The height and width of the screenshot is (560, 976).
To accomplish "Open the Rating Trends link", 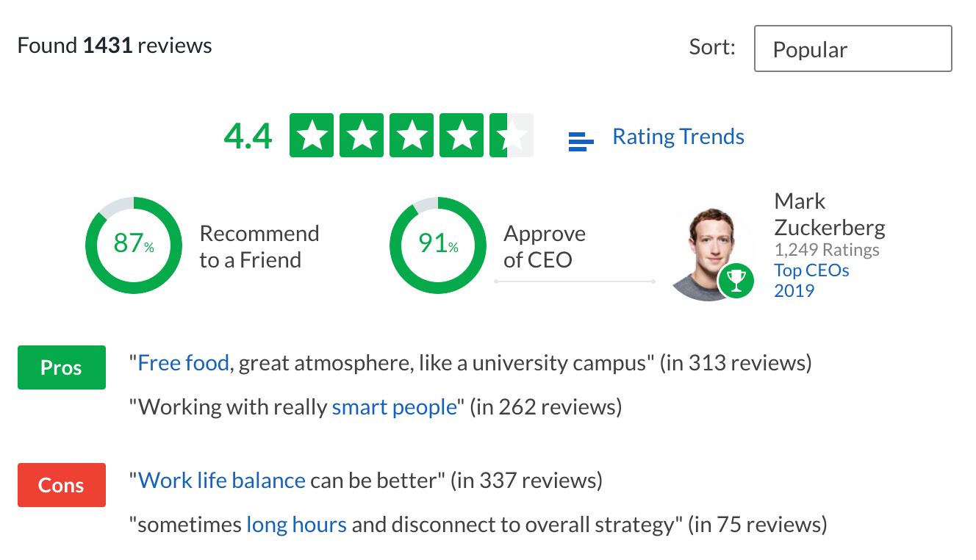I will click(678, 137).
